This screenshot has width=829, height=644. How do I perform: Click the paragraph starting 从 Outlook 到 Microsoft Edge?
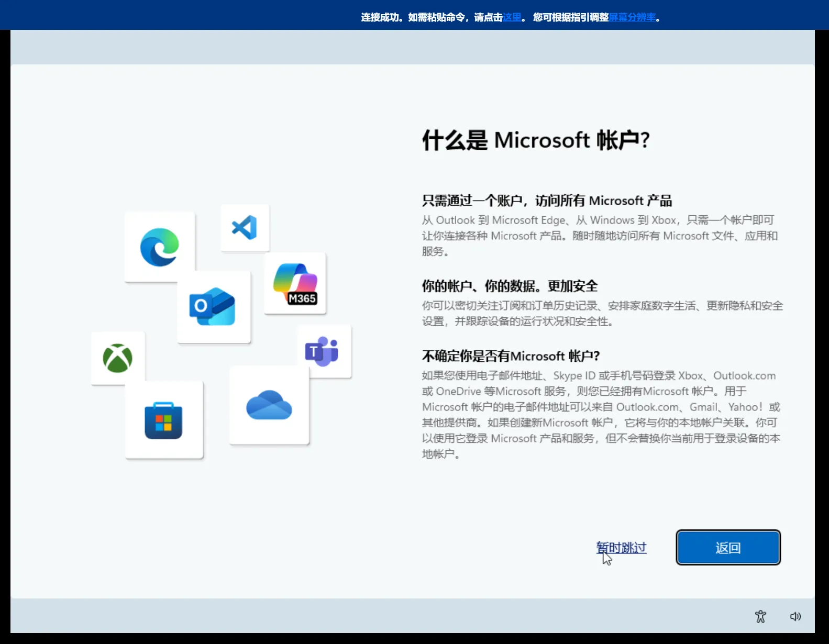click(600, 236)
